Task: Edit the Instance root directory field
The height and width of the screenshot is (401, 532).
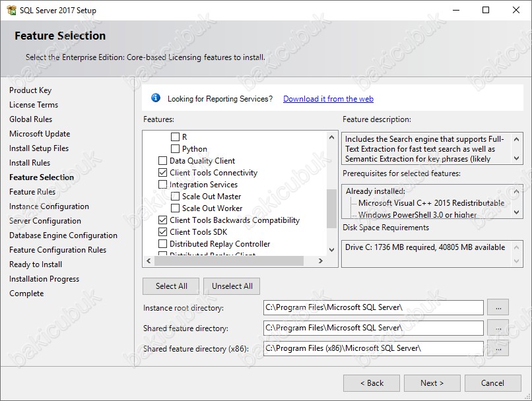Action: click(x=373, y=307)
